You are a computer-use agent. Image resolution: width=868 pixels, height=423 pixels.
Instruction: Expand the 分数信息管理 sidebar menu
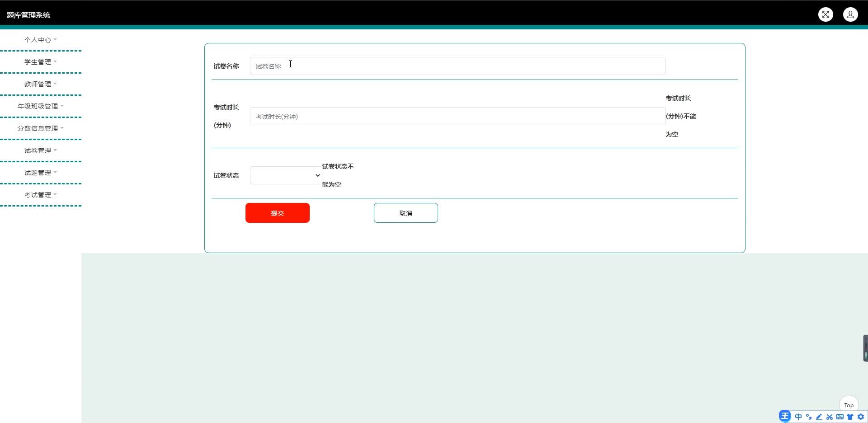(x=41, y=128)
